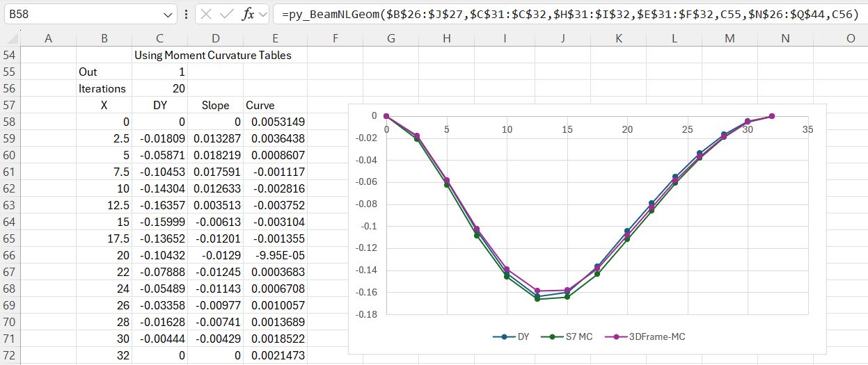Expand the Name Box dropdown arrow
Screen dimensions: 868x365
168,15
